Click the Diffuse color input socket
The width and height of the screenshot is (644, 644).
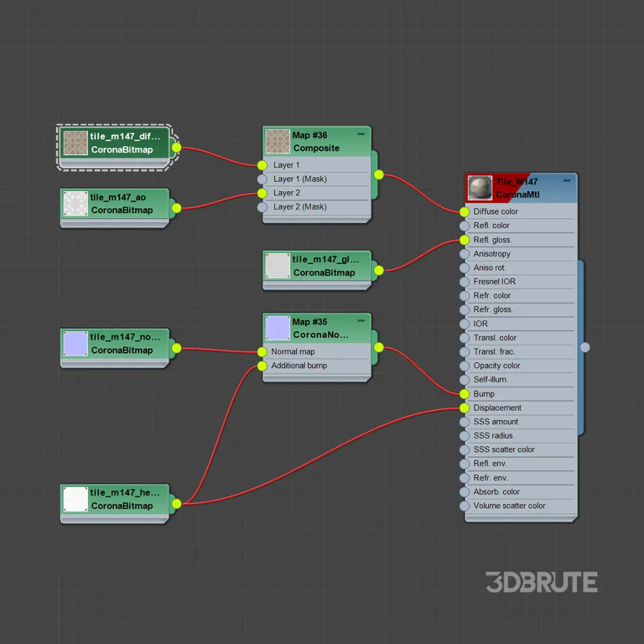[464, 212]
